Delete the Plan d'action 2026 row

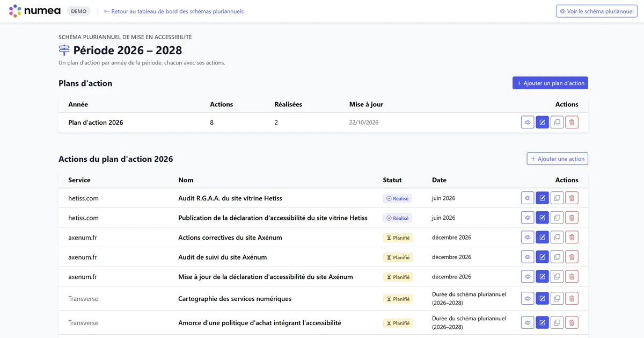pos(572,123)
